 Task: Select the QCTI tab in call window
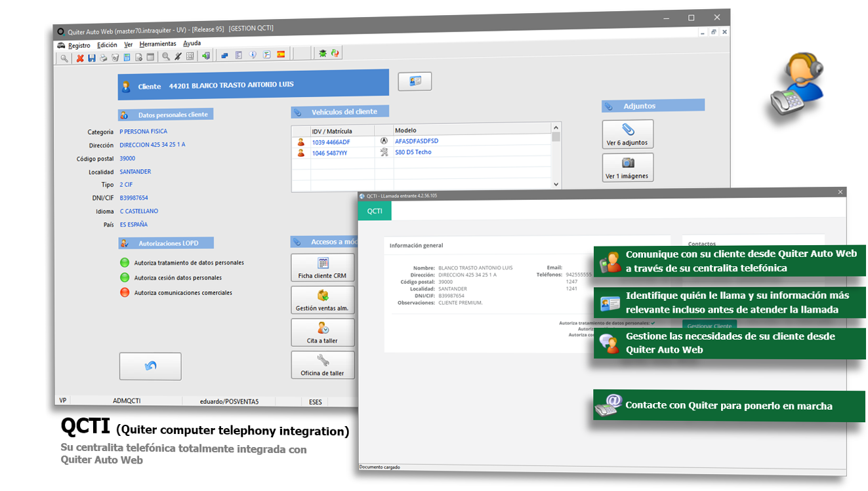[375, 211]
